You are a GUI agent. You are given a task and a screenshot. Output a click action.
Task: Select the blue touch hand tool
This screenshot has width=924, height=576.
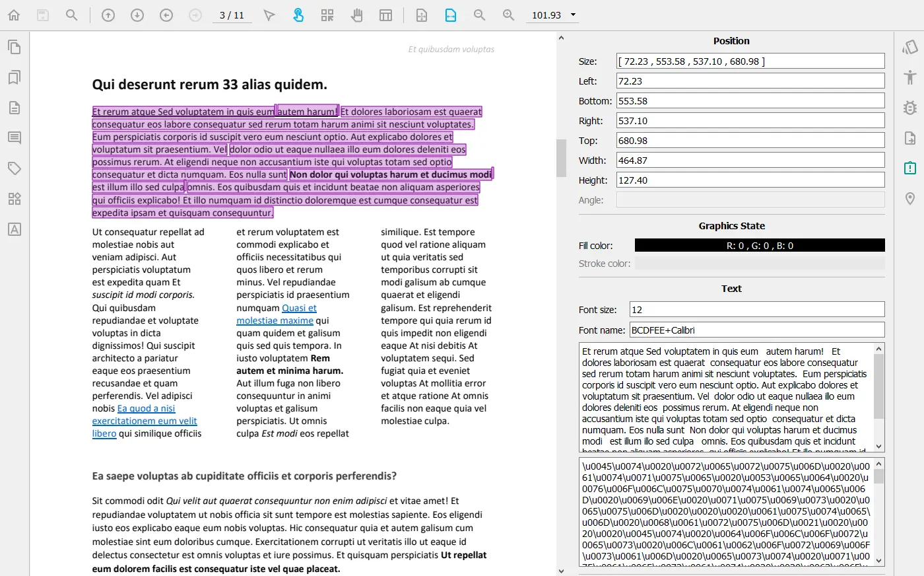(x=298, y=15)
